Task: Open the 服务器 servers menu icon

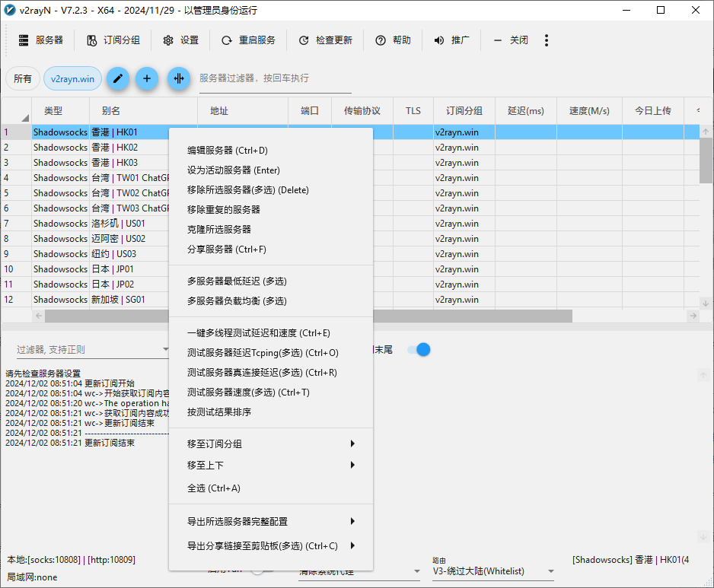Action: (x=24, y=40)
